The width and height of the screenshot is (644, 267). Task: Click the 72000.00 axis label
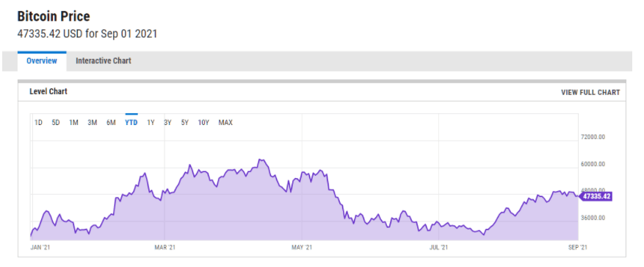tap(593, 137)
